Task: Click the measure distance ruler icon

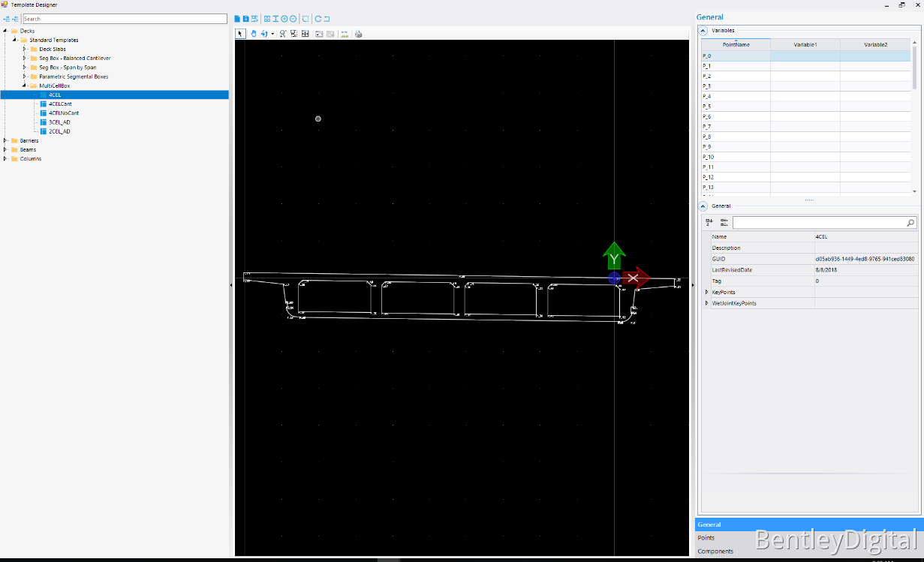Action: (345, 34)
